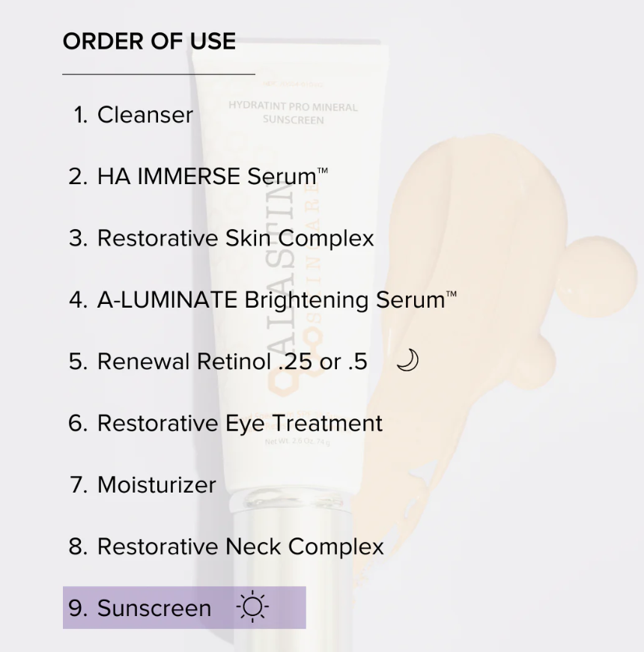Screen dimensions: 644x652
Task: Click the highlighted Sunscreen step text
Action: pyautogui.click(x=154, y=608)
